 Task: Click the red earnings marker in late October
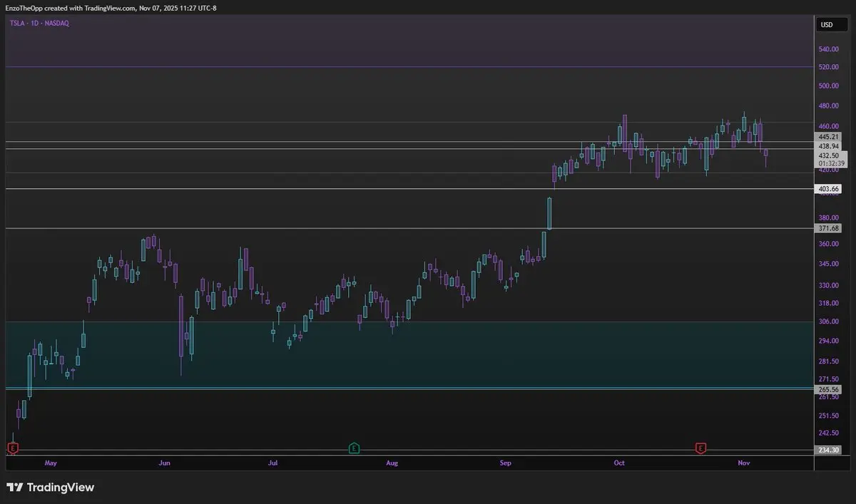(x=700, y=448)
